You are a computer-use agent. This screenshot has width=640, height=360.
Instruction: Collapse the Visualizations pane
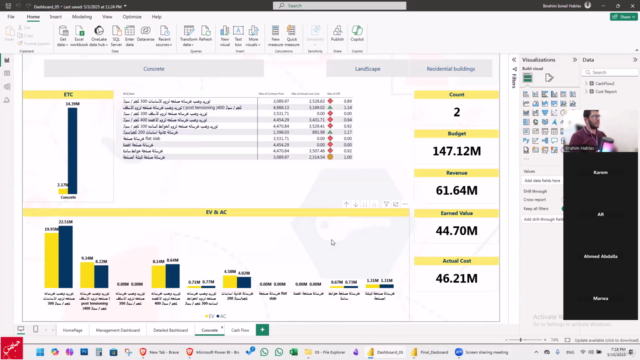pyautogui.click(x=575, y=60)
